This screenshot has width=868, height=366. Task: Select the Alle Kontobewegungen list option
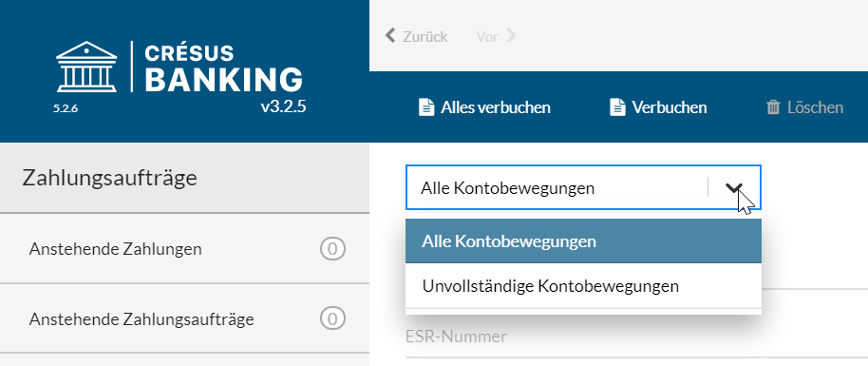pyautogui.click(x=583, y=241)
